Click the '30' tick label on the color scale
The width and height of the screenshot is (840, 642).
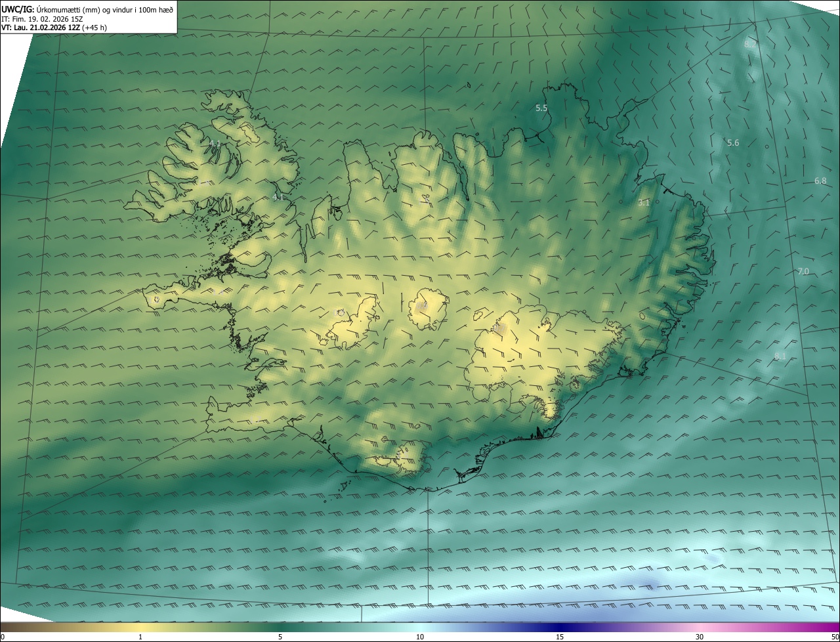(x=700, y=637)
